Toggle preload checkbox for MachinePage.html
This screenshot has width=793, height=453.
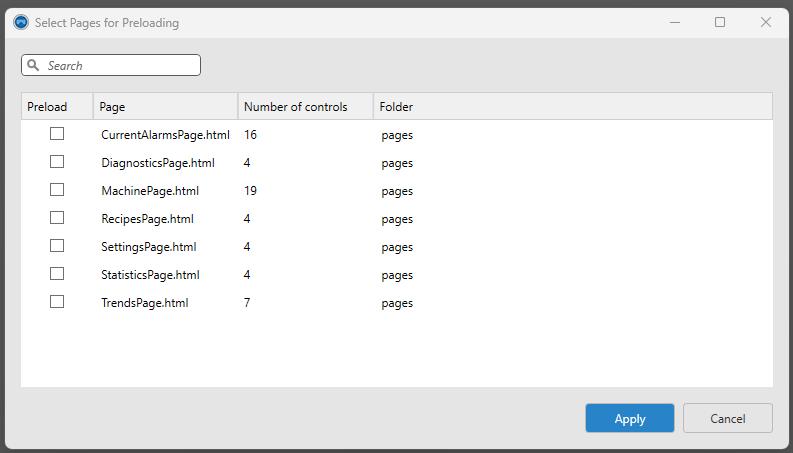(57, 190)
